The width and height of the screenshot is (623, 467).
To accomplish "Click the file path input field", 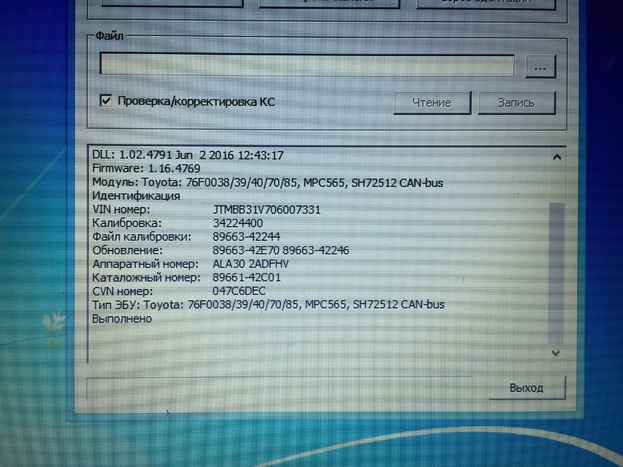I will point(306,65).
